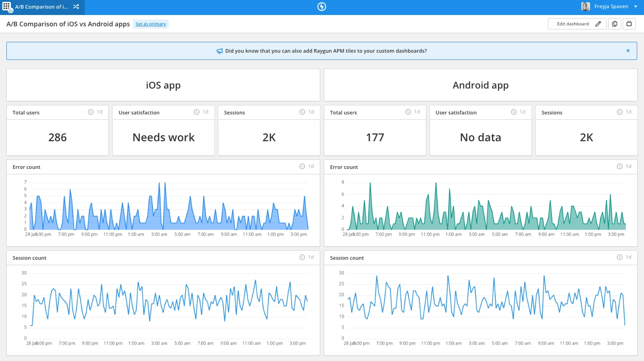
Task: Click the iOS Sessions clock icon
Action: coord(302,112)
